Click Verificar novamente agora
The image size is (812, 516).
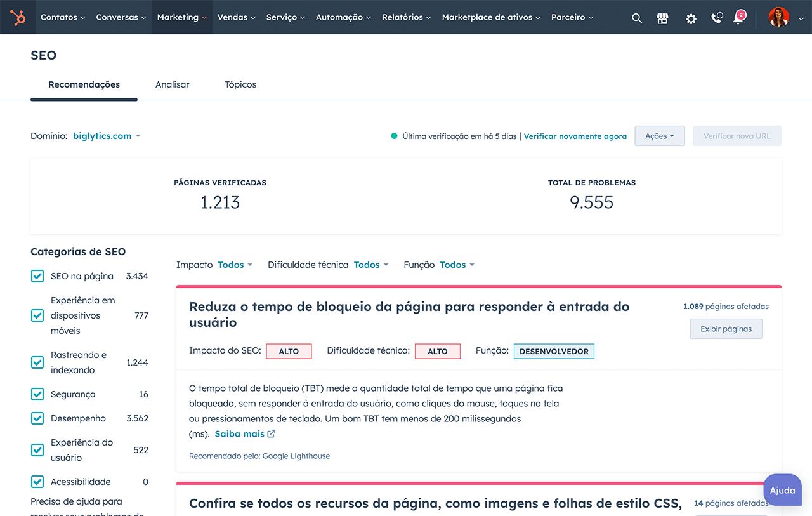tap(575, 136)
